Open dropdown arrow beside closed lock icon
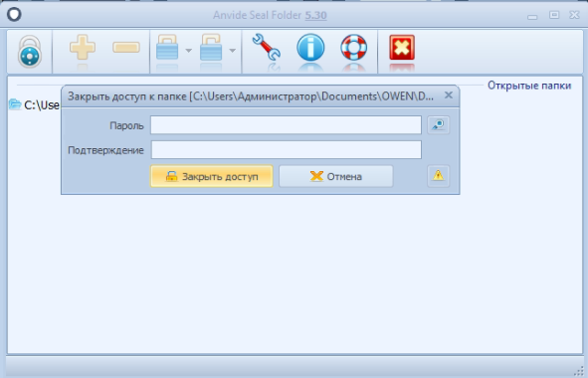 [189, 51]
